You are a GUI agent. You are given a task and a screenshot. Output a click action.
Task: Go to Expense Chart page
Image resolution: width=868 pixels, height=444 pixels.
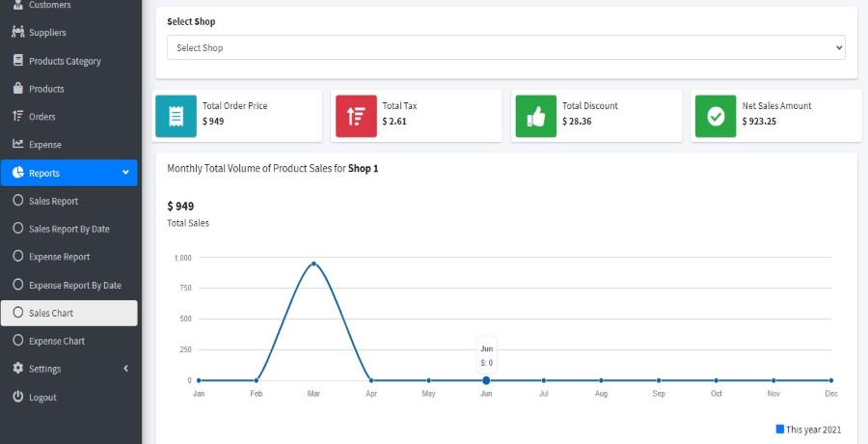57,341
